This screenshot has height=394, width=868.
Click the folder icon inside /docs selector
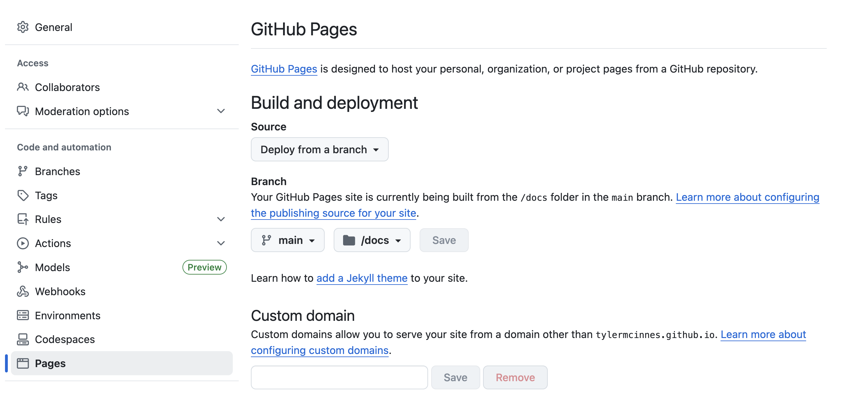[349, 240]
